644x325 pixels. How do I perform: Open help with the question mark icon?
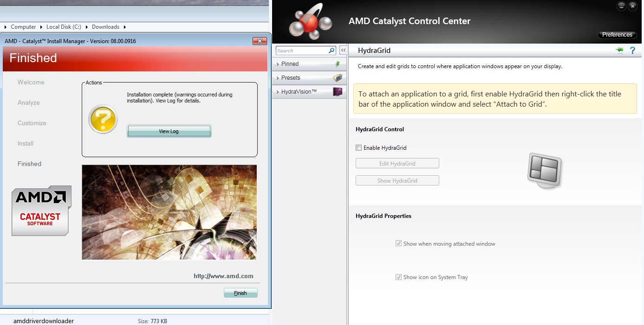pos(632,50)
